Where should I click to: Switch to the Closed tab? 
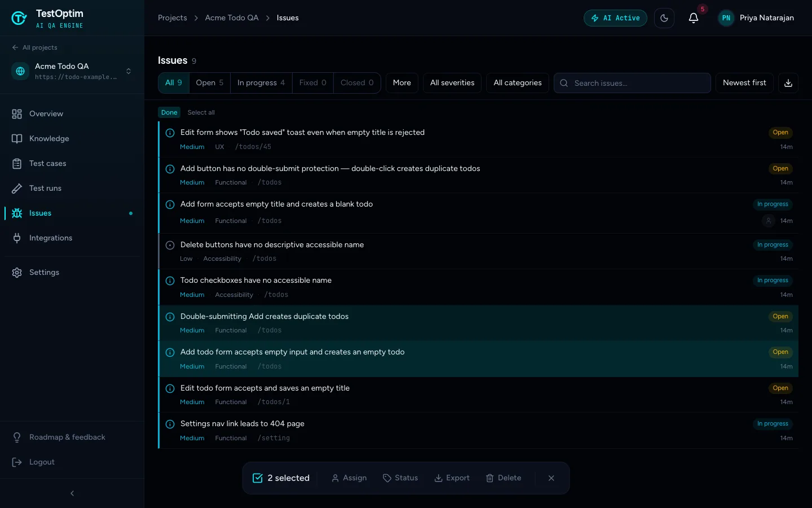pos(357,83)
